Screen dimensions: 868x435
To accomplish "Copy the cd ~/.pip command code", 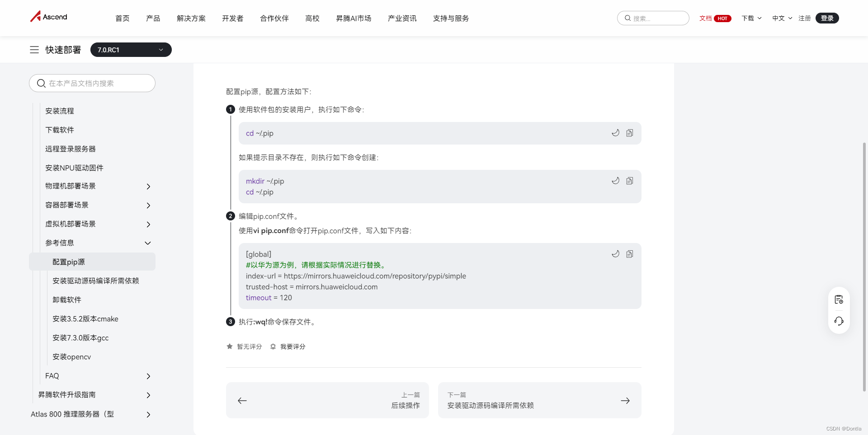I will 630,133.
